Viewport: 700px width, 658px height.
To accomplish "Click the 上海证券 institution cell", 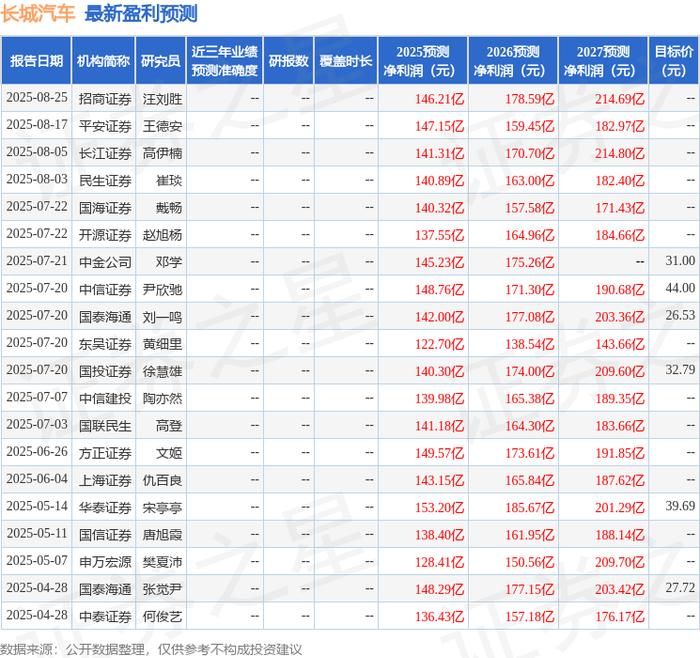I will 105,480.
